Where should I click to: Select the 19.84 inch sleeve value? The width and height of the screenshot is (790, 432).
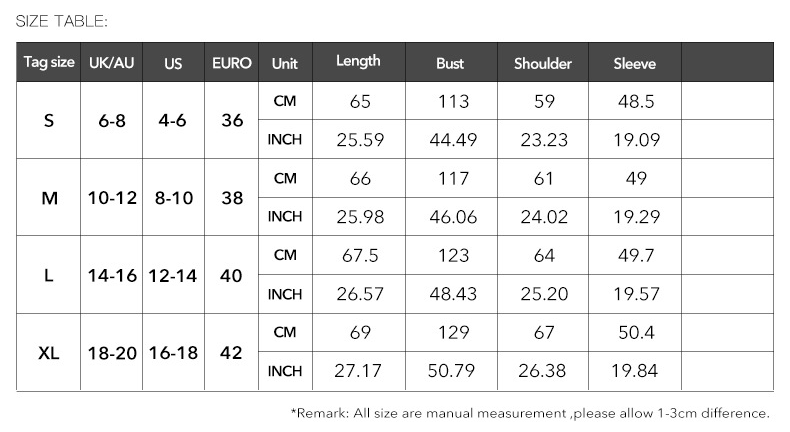(x=636, y=371)
